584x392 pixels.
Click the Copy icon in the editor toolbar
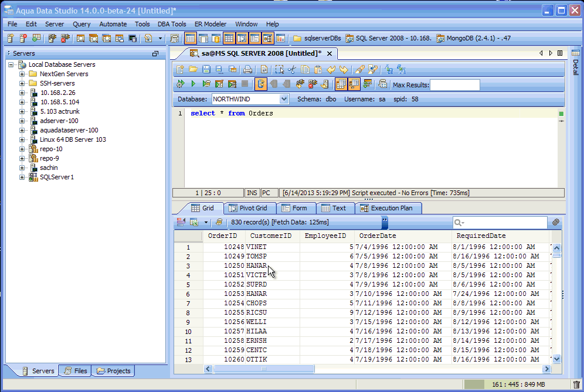[x=305, y=69]
